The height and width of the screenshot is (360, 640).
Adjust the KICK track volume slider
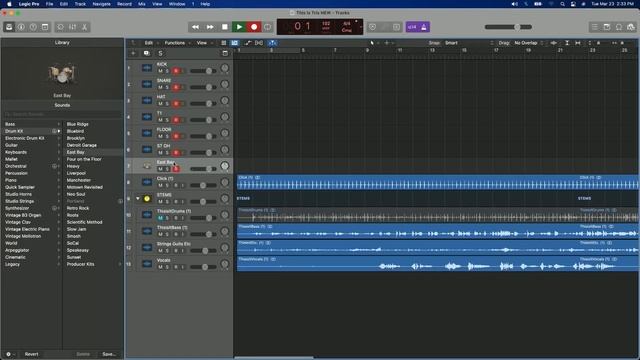click(x=203, y=71)
